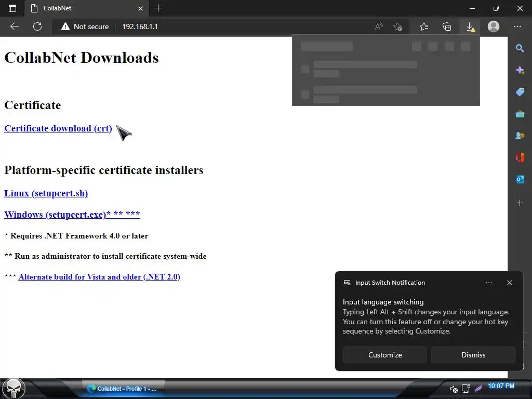Select the CollabNet browser tab
The height and width of the screenshot is (399, 532).
pos(87,8)
